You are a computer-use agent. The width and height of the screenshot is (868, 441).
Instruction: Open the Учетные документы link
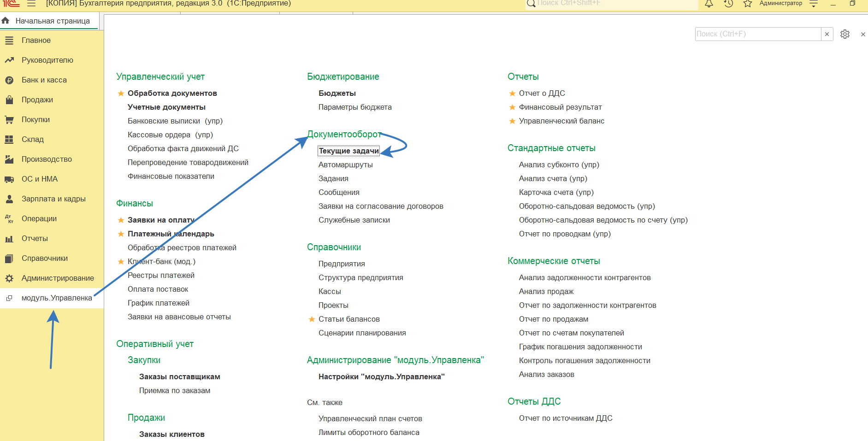166,107
